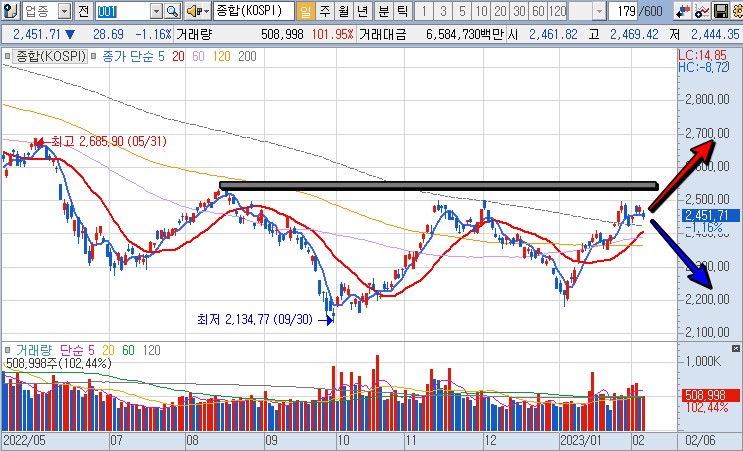This screenshot has height=451, width=743.
Task: Open the add indicator line-chart icon
Action: click(702, 11)
